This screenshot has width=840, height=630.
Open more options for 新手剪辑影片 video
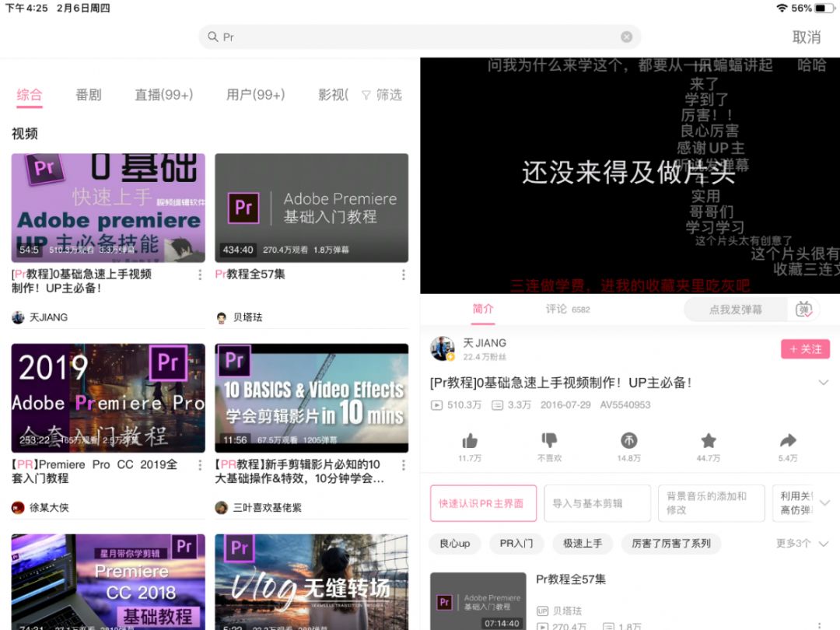(403, 465)
